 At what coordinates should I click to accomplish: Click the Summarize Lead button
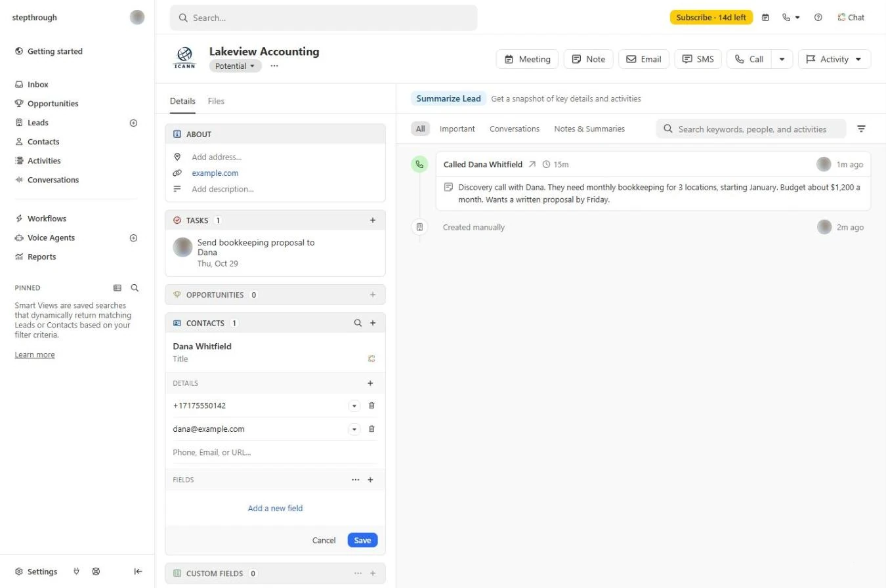click(449, 98)
